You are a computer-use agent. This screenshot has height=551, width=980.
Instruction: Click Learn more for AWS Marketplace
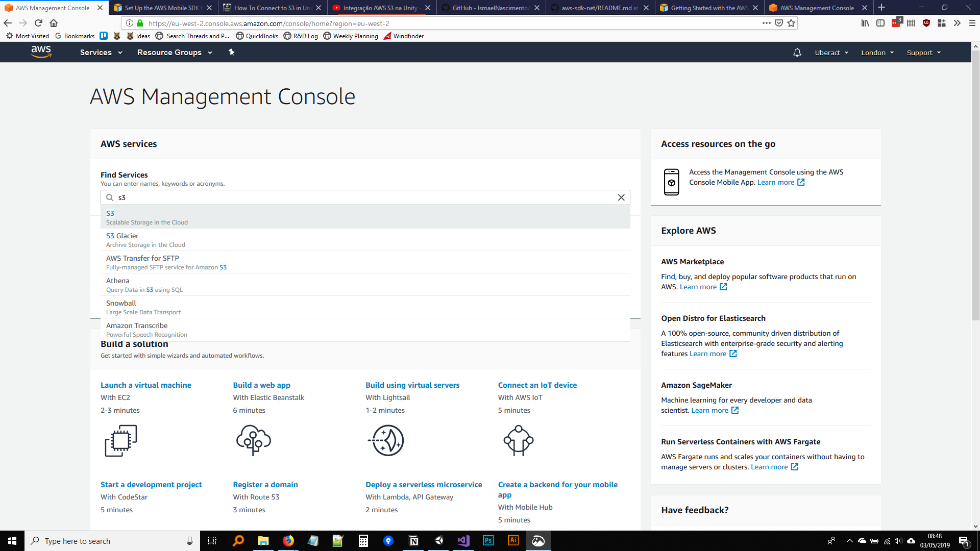[703, 287]
